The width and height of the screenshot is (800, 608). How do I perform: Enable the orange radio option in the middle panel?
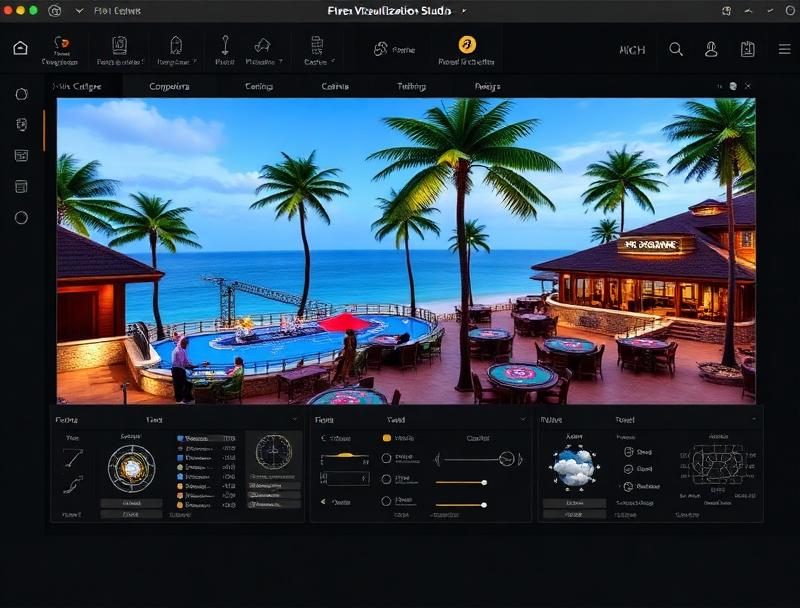pos(388,439)
